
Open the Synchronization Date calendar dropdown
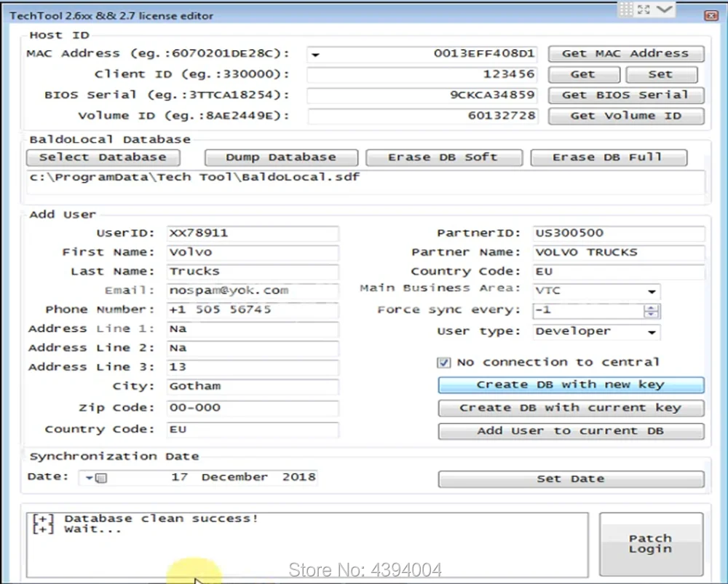coord(95,478)
